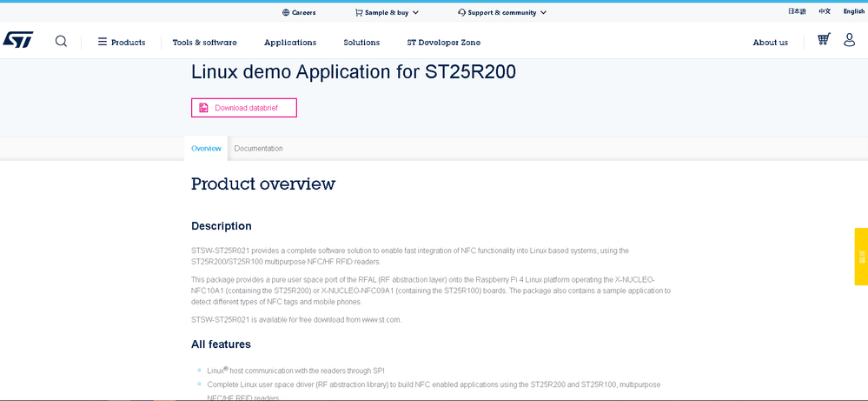This screenshot has height=401, width=868.
Task: Click the cart icon beside Sample & buy
Action: point(359,12)
